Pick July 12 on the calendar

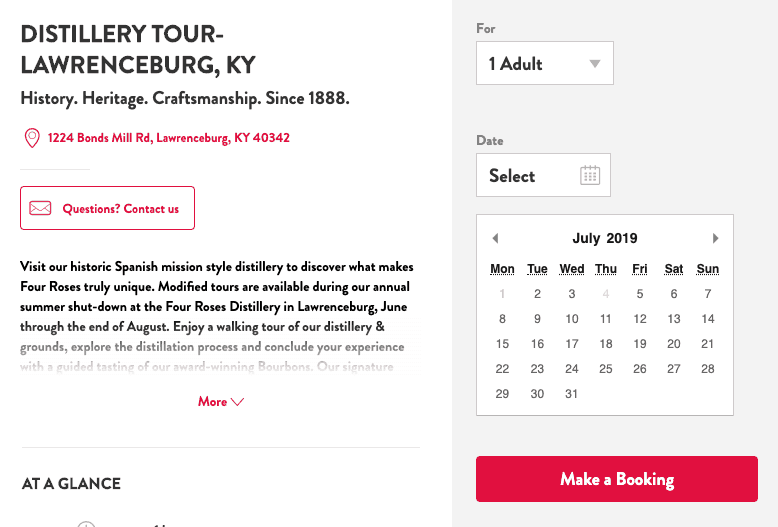pos(640,319)
